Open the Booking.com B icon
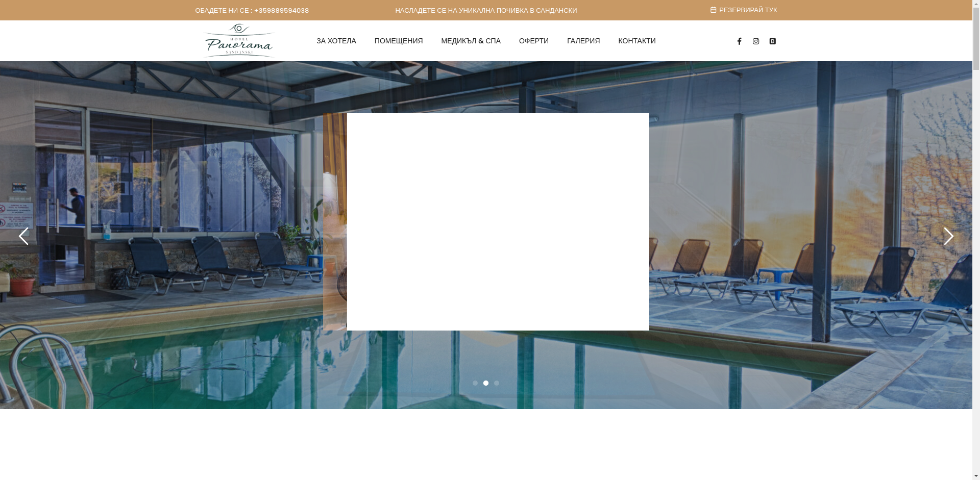Viewport: 980px width, 480px height. pos(773,41)
